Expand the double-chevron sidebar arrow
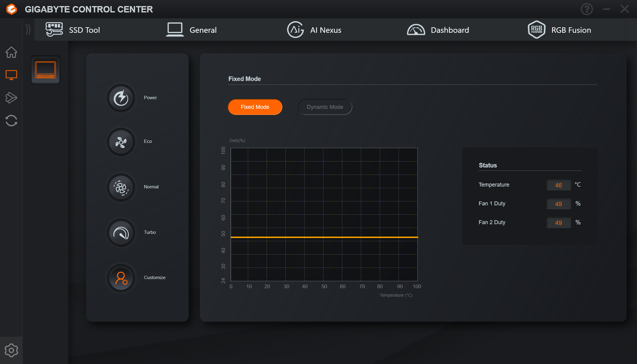637x364 pixels. tap(28, 30)
